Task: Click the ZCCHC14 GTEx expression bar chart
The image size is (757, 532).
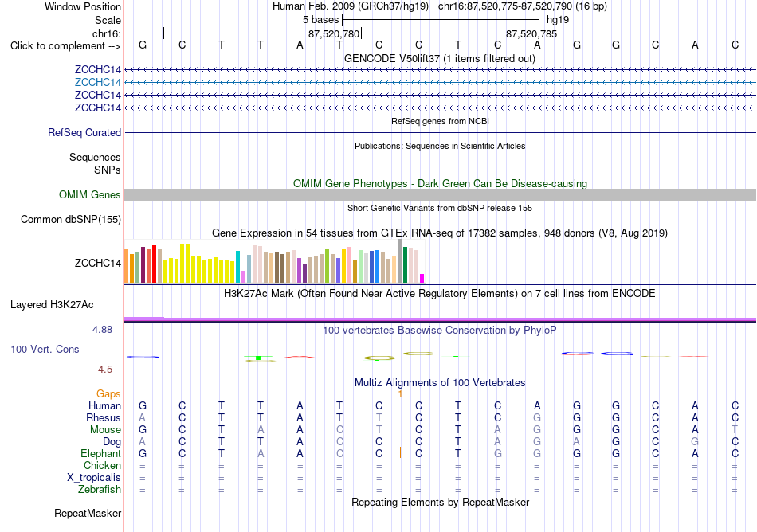Action: tap(274, 261)
